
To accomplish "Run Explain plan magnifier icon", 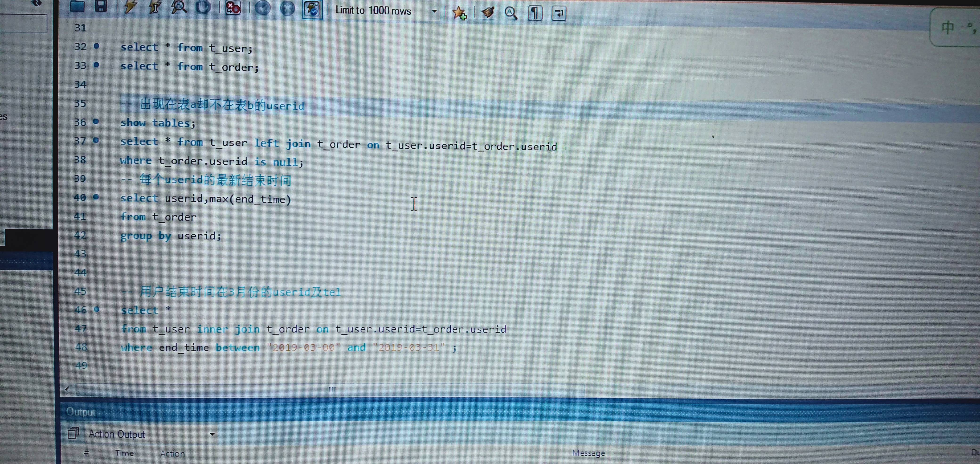I will (178, 7).
